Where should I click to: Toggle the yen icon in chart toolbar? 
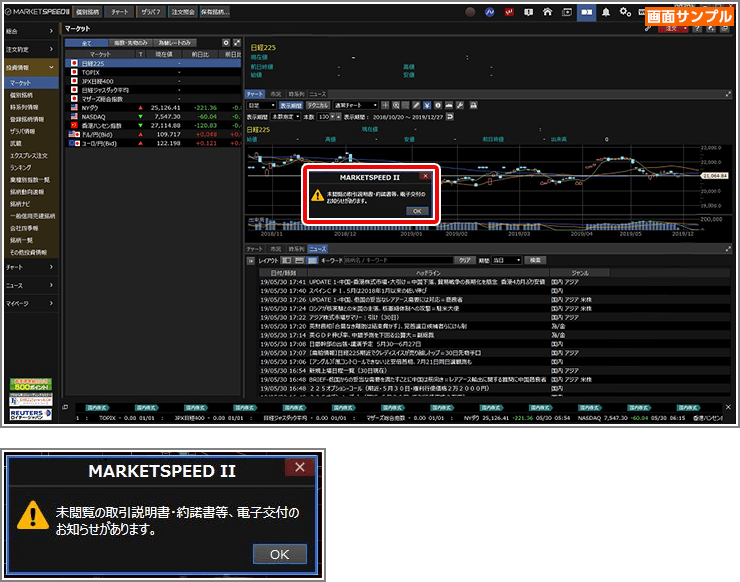click(x=427, y=105)
